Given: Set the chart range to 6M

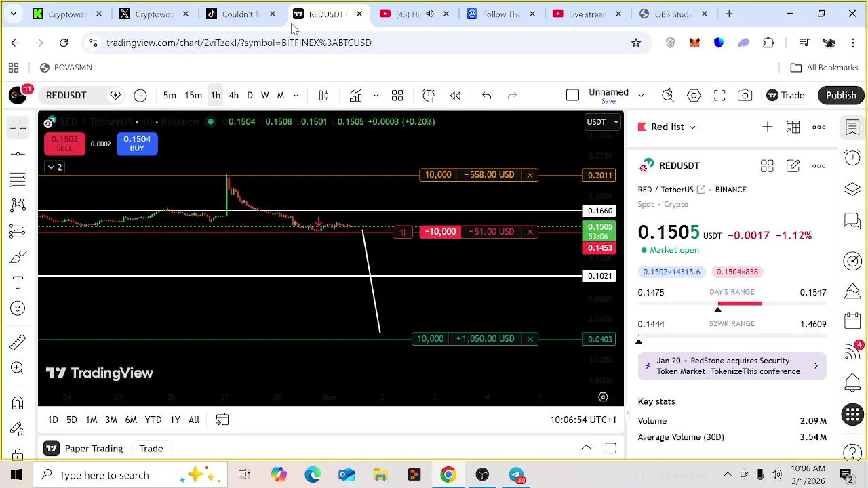Looking at the screenshot, I should click(x=131, y=420).
